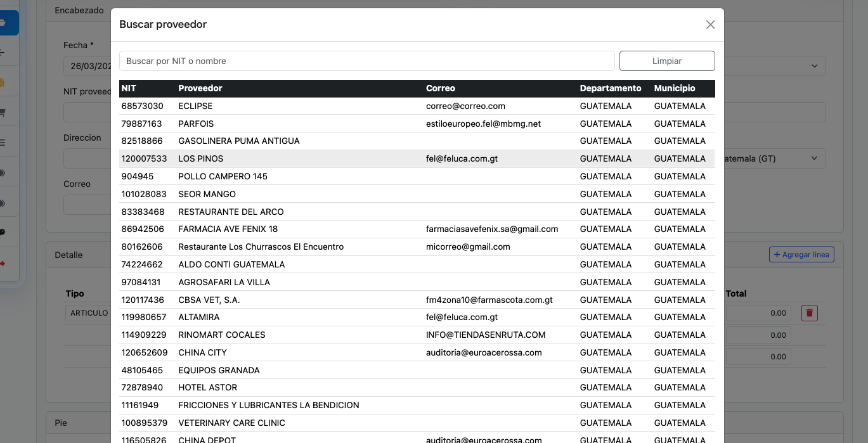Click the red trash icon in Detalle

(810, 313)
